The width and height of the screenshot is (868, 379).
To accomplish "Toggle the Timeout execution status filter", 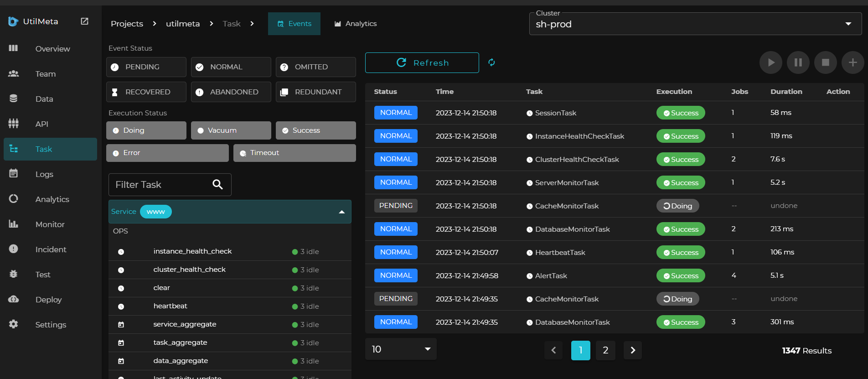I will click(294, 153).
